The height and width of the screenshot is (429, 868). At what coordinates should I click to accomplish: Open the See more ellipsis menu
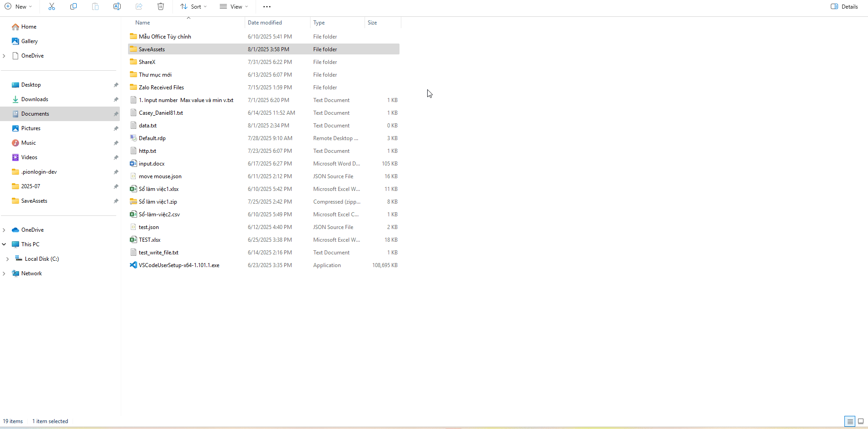(x=267, y=7)
